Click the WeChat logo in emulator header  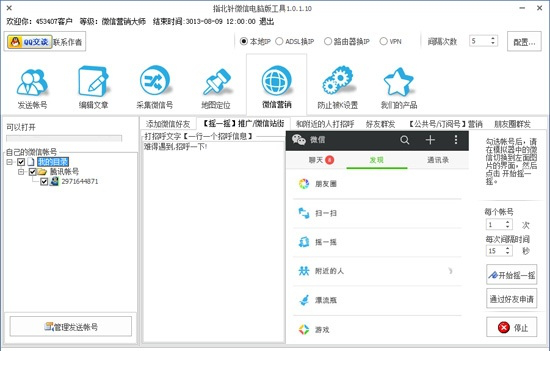pyautogui.click(x=299, y=140)
